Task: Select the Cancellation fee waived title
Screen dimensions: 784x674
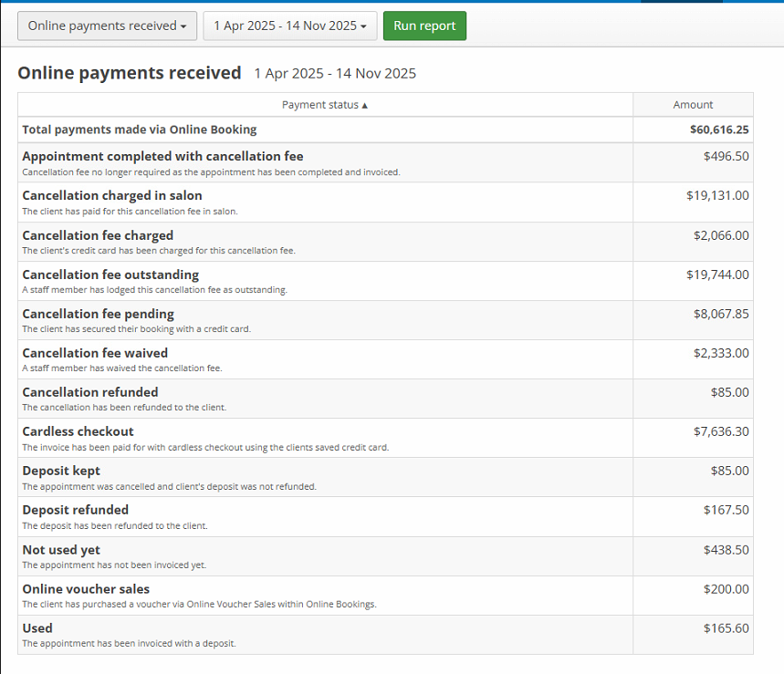Action: (95, 353)
